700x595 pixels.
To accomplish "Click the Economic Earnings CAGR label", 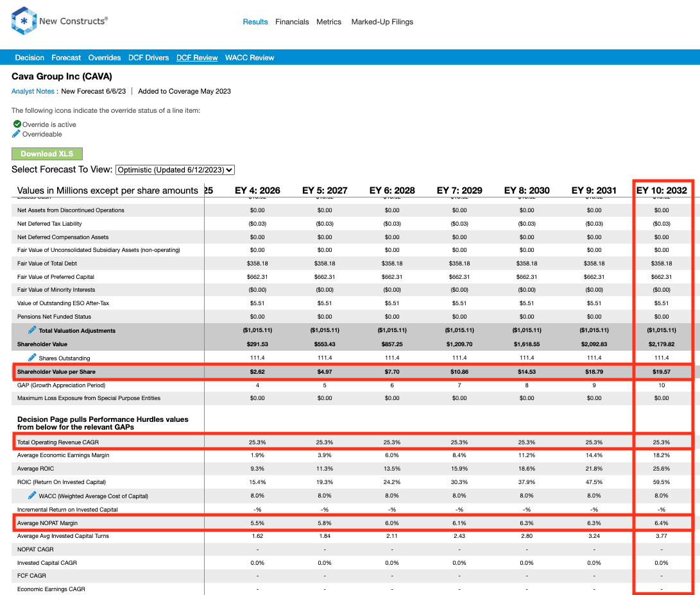I will coord(51,589).
